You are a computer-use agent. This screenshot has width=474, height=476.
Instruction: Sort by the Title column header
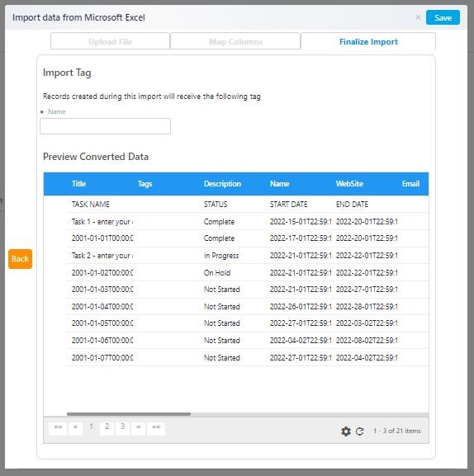pyautogui.click(x=79, y=184)
